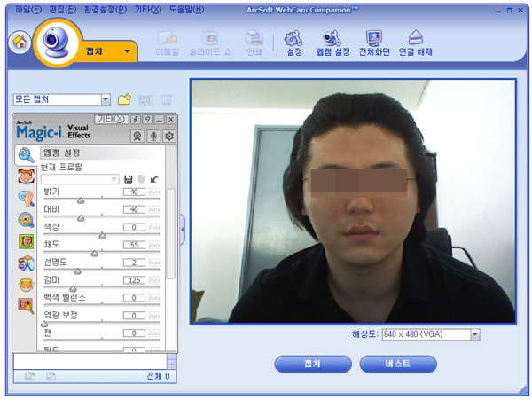Toggle Auto for 밝기 brightness
Viewport: 532px width, 400px height.
(x=154, y=192)
